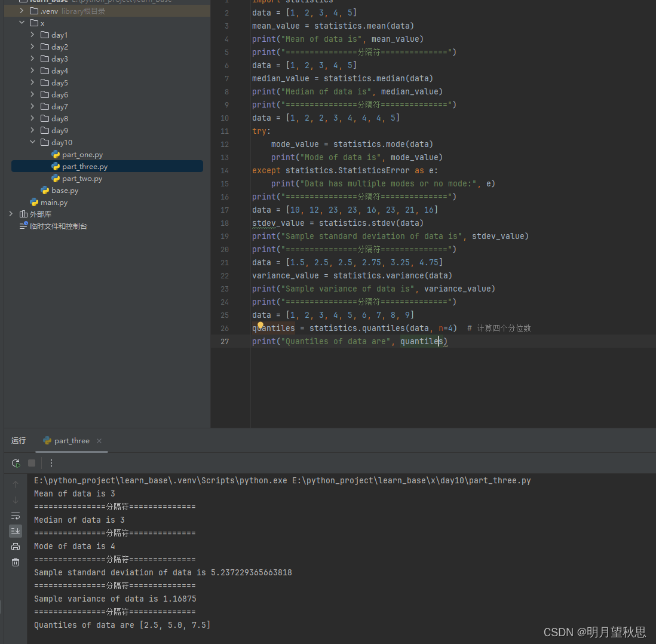Open the 运行 tool window label
Screen dimensions: 656x644
[x=19, y=441]
